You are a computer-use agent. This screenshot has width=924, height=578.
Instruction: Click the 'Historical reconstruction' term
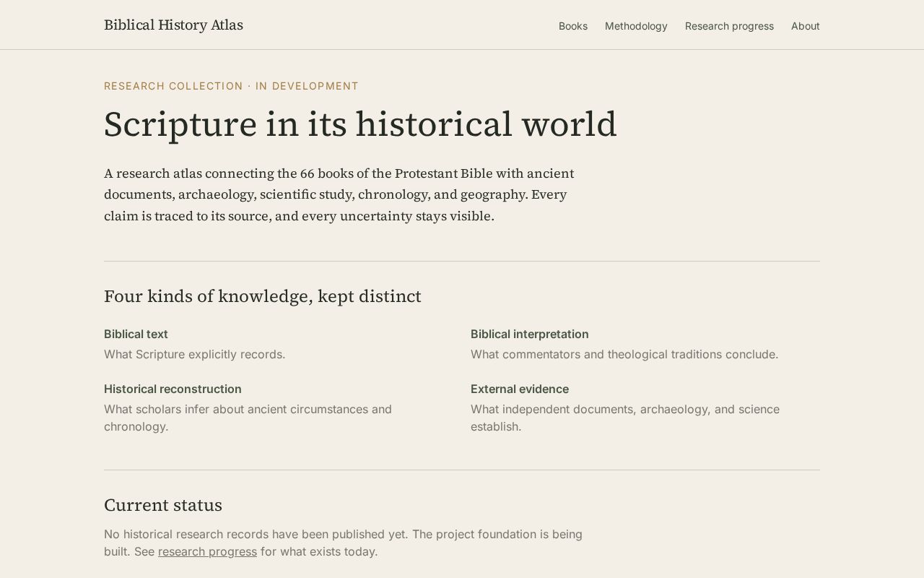(x=173, y=389)
